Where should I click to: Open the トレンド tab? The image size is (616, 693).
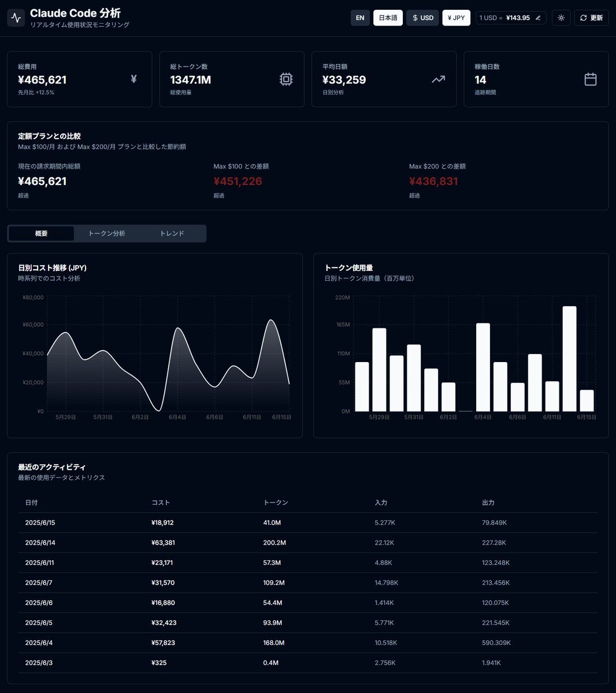click(172, 233)
